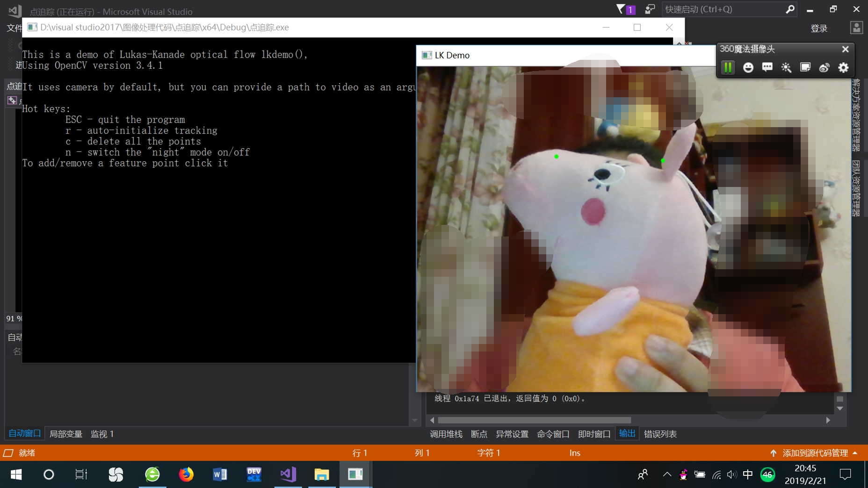Viewport: 868px width, 488px height.
Task: Open the 91% zoom level dropdown
Action: (14, 318)
